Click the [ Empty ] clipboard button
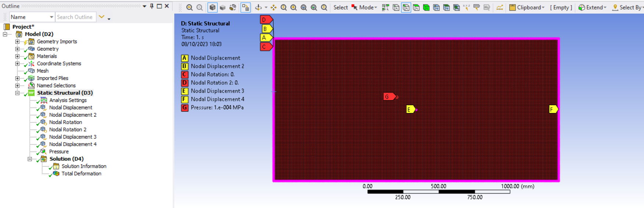The width and height of the screenshot is (644, 208). tap(561, 7)
